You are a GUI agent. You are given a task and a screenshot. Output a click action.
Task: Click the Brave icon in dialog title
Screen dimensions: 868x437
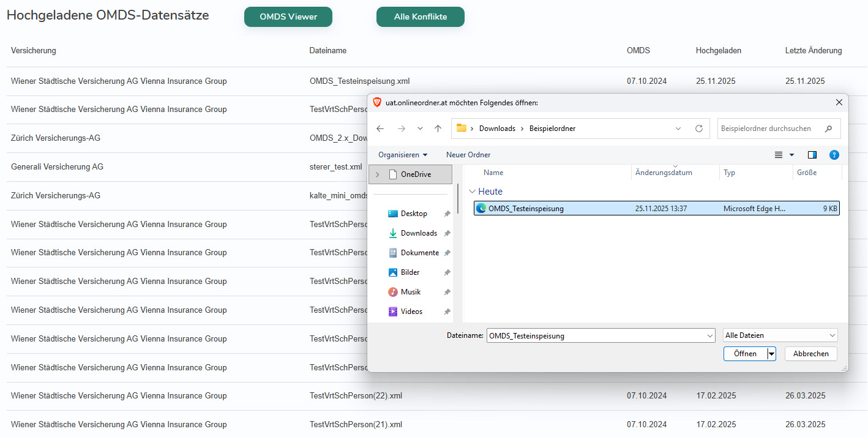pyautogui.click(x=377, y=102)
